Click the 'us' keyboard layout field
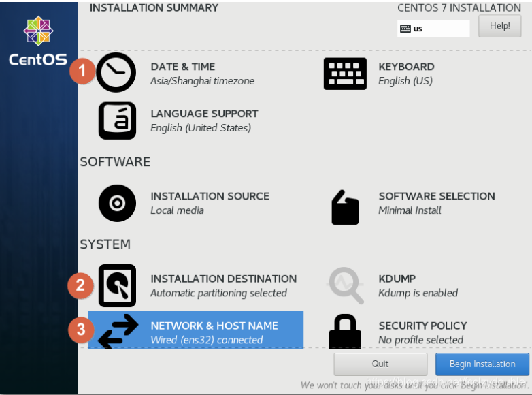Viewport: 532px width, 395px height. click(x=433, y=29)
